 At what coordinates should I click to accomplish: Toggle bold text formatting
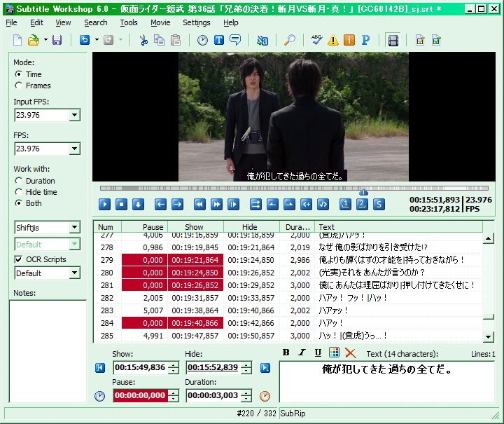286,353
